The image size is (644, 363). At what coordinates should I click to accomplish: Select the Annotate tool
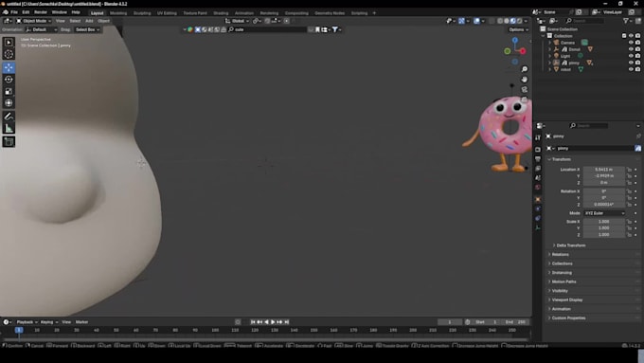point(9,117)
